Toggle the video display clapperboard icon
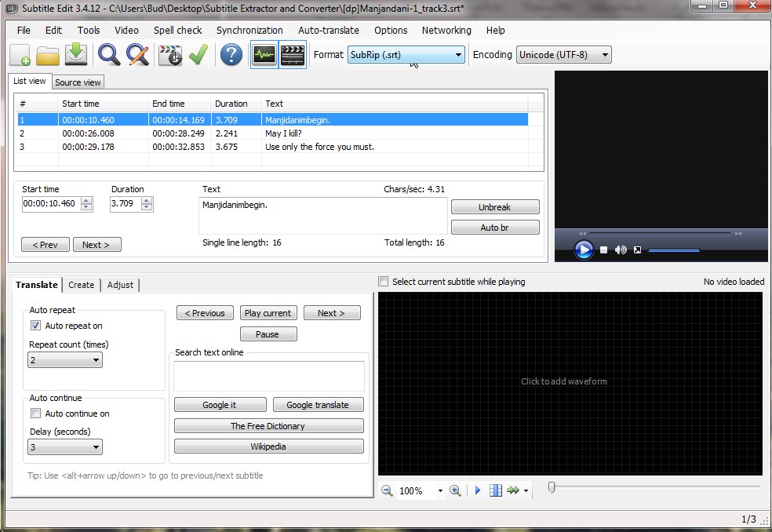This screenshot has width=772, height=532. pyautogui.click(x=293, y=55)
